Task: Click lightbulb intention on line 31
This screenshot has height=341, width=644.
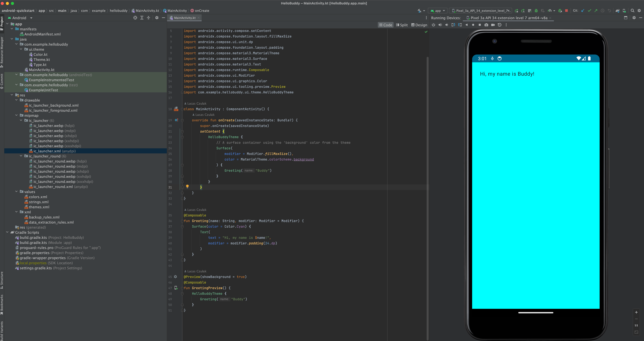Action: pos(187,186)
